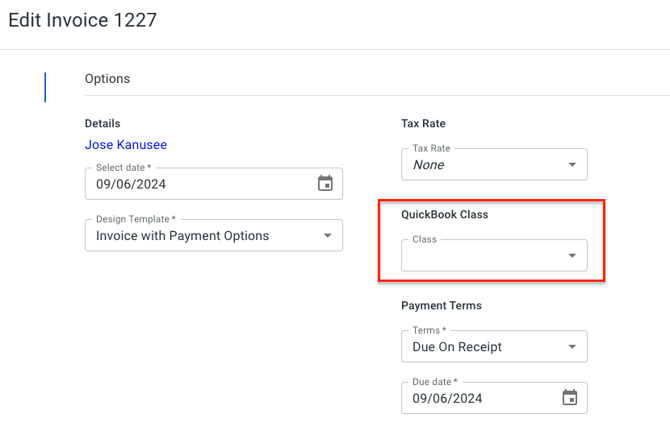Expand the QuickBook Class dropdown arrow

pos(572,256)
